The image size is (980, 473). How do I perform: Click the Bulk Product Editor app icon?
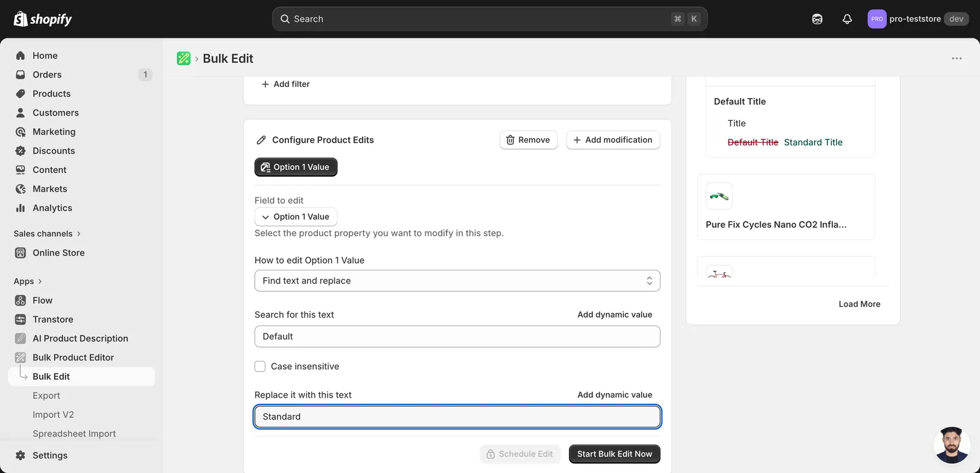click(20, 357)
